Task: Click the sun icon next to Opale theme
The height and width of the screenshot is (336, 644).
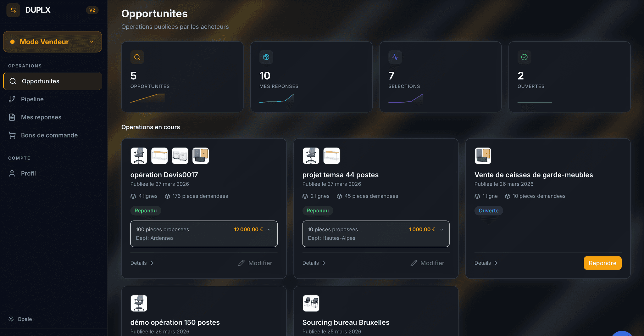Action: (11, 319)
